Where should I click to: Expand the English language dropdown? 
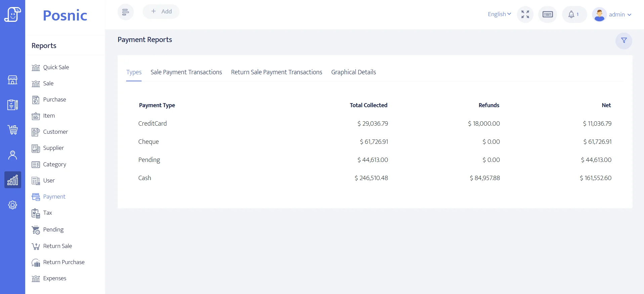pyautogui.click(x=499, y=14)
